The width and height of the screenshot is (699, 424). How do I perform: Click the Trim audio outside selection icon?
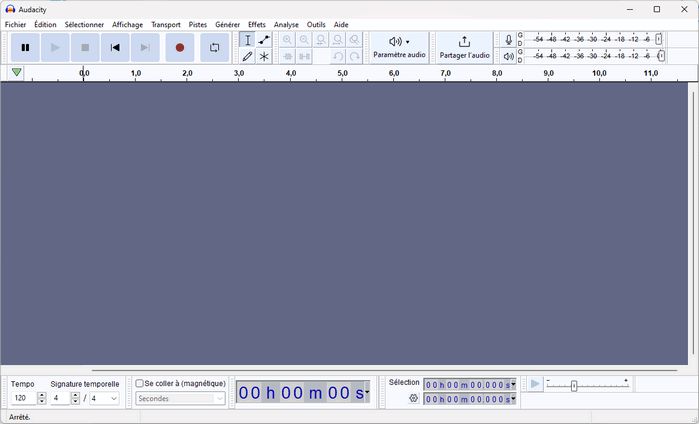[288, 56]
